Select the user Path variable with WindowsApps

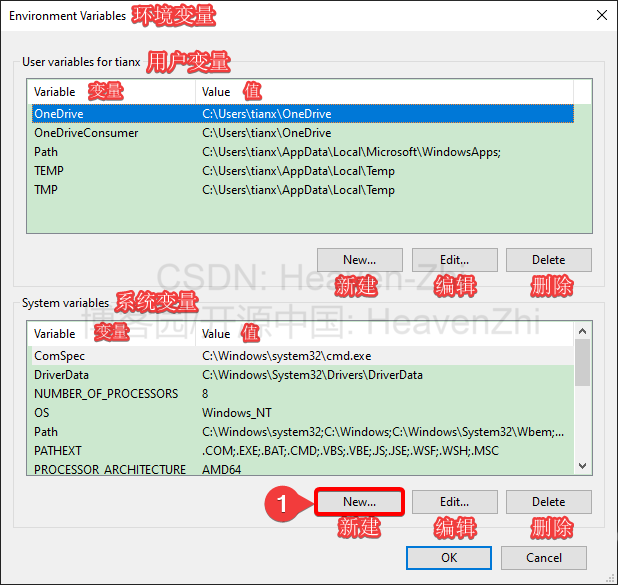click(x=303, y=152)
